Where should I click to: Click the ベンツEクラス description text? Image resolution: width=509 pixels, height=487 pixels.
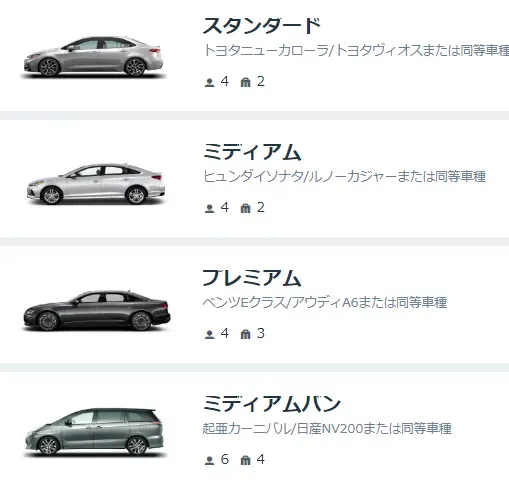325,302
